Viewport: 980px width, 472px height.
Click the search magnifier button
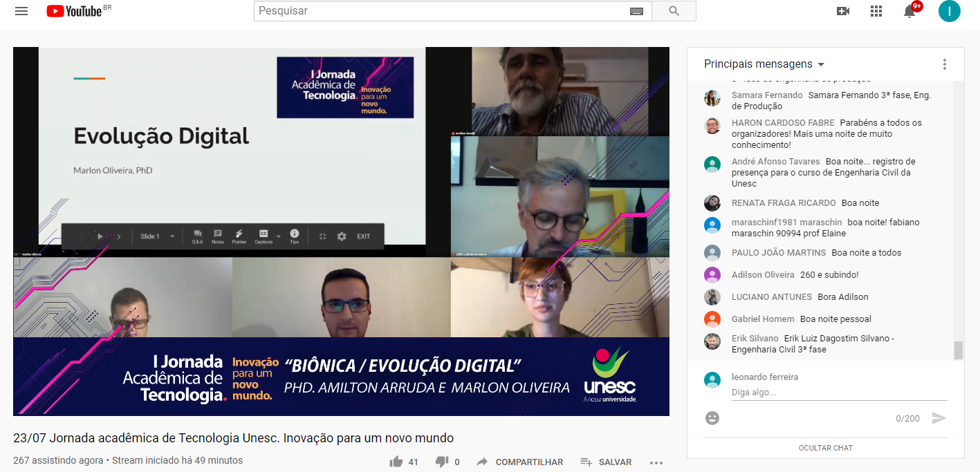674,11
